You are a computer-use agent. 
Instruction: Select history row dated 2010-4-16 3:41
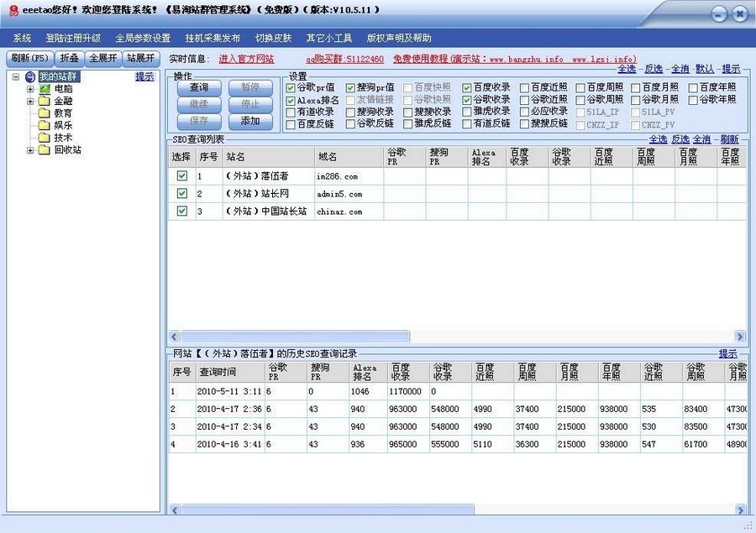click(x=457, y=444)
